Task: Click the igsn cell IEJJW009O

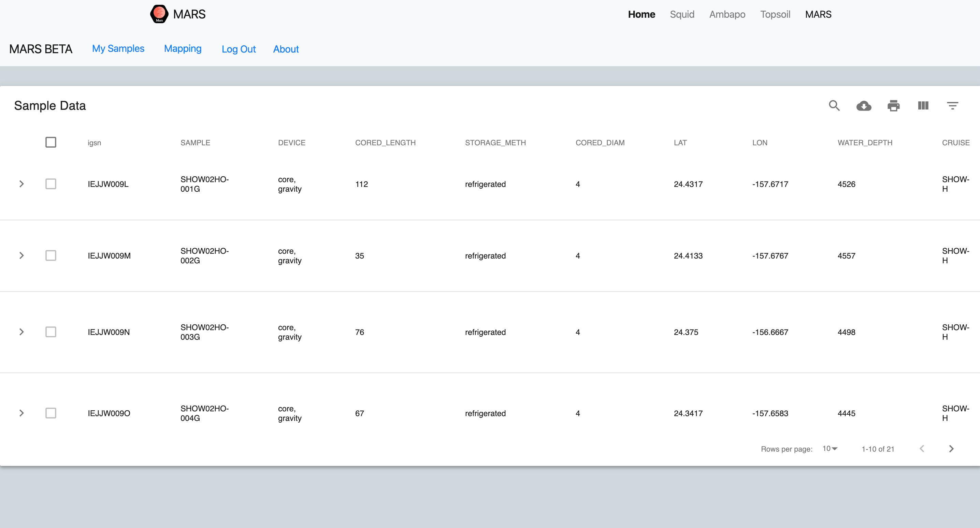Action: (109, 413)
